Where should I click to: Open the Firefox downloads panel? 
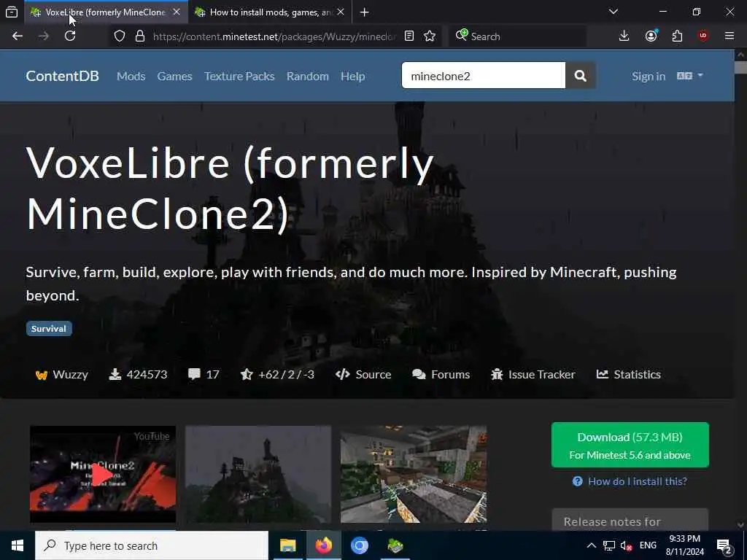(x=624, y=36)
